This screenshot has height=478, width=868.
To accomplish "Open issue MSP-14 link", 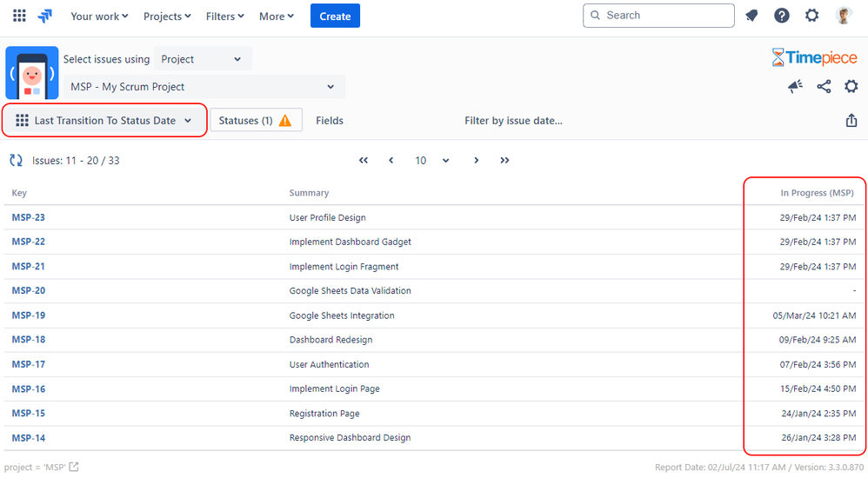I will click(28, 438).
